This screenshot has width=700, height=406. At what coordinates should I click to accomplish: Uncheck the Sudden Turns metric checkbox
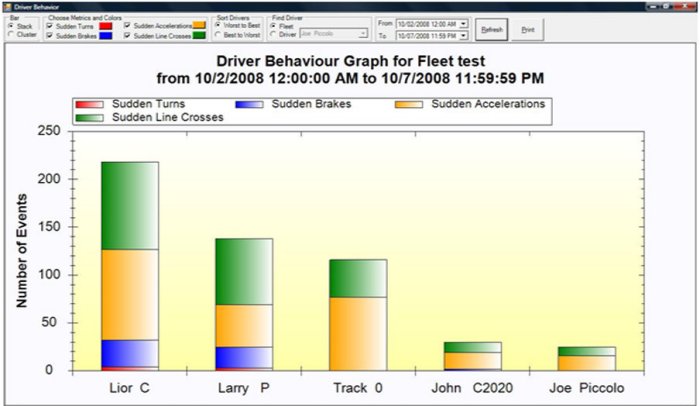coord(51,25)
